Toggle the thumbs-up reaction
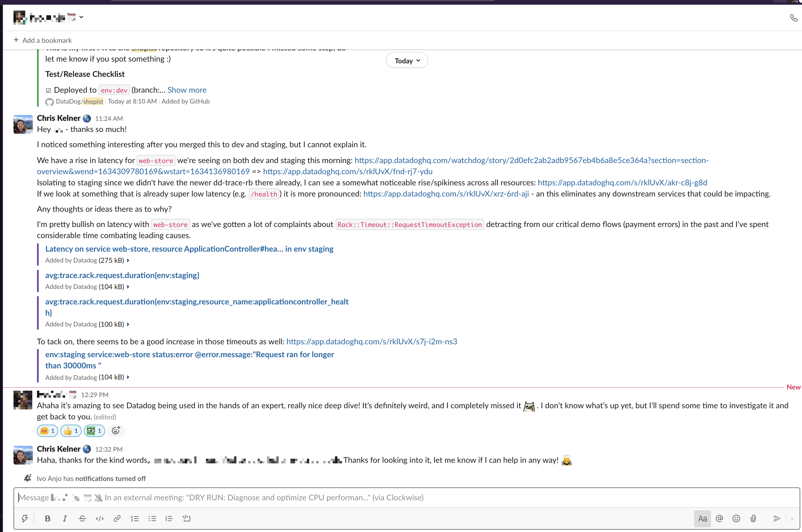The width and height of the screenshot is (802, 532). point(71,431)
